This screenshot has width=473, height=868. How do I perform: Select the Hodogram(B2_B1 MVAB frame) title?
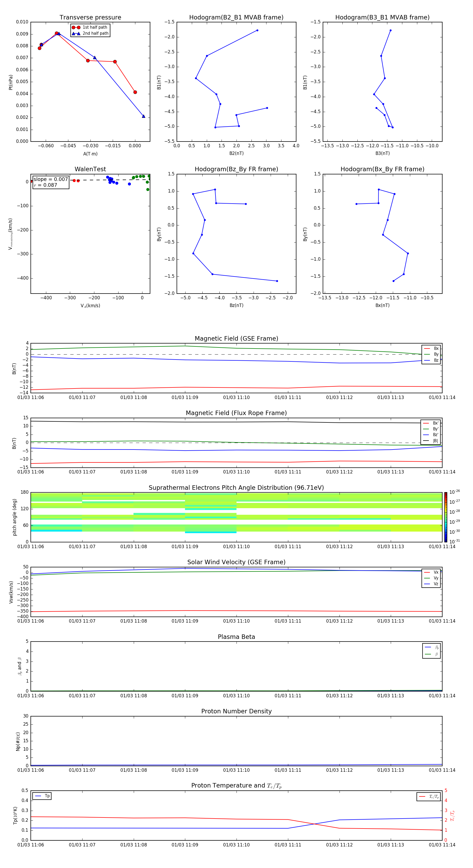[x=236, y=17]
